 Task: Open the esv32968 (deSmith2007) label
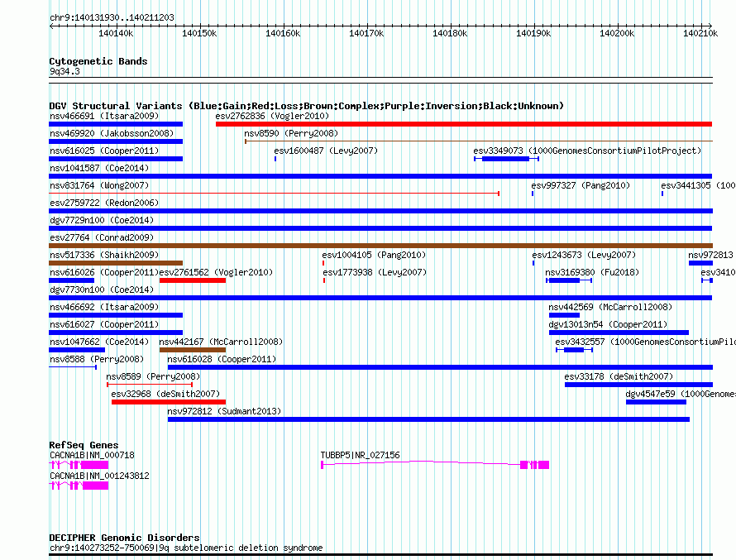(165, 394)
